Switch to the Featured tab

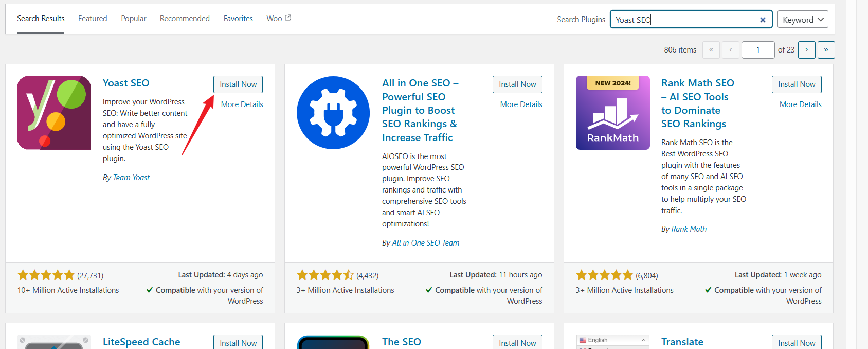(x=93, y=19)
